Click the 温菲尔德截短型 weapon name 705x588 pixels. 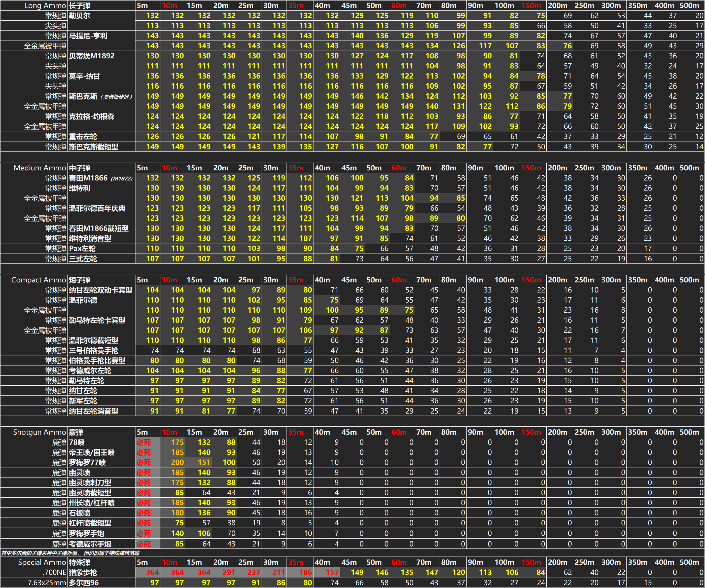94,340
